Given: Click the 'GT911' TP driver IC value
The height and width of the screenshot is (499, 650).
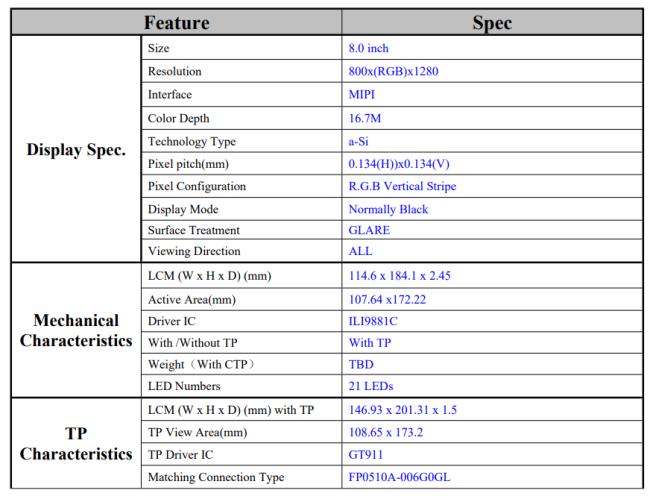Looking at the screenshot, I should pyautogui.click(x=364, y=455).
